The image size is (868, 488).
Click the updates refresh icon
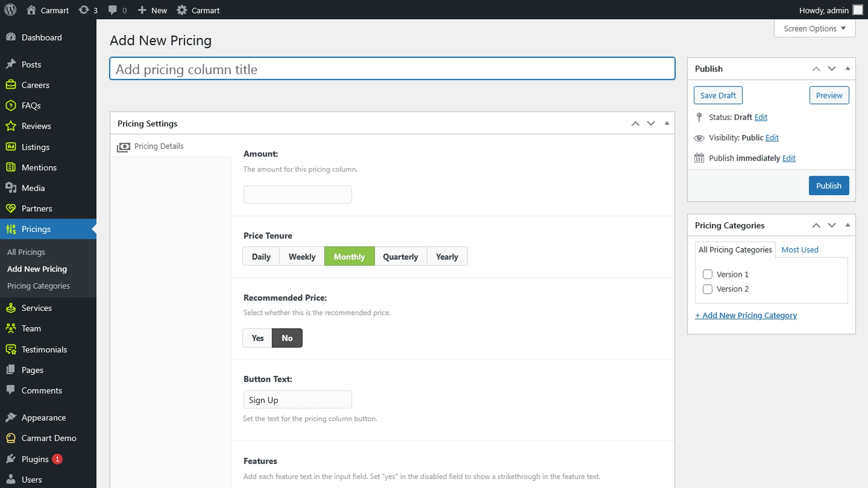(x=84, y=10)
